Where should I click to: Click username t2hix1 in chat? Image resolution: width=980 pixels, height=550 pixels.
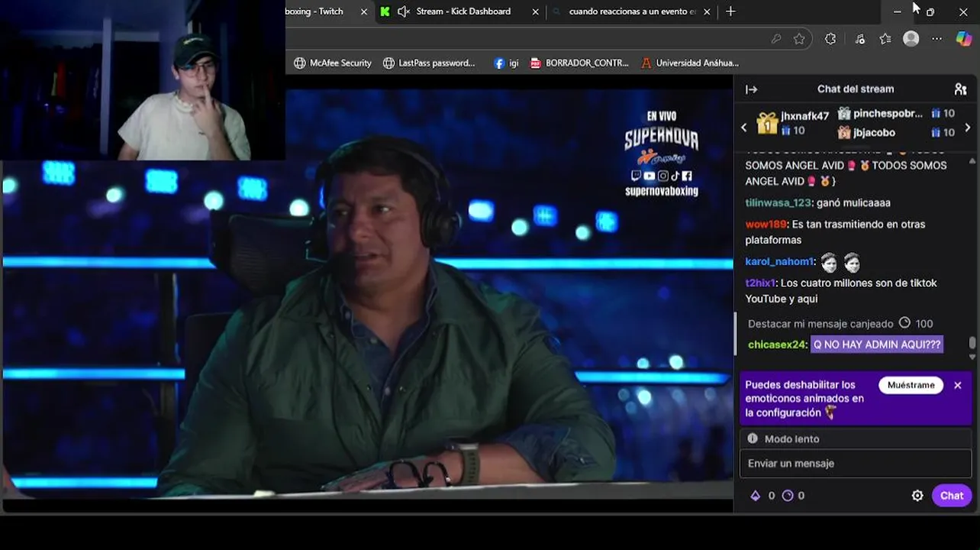[x=760, y=283]
